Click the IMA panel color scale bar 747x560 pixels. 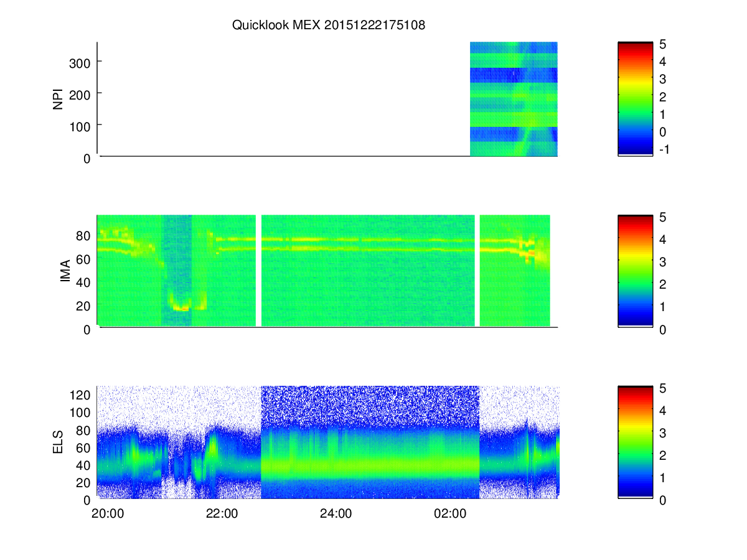click(x=635, y=270)
